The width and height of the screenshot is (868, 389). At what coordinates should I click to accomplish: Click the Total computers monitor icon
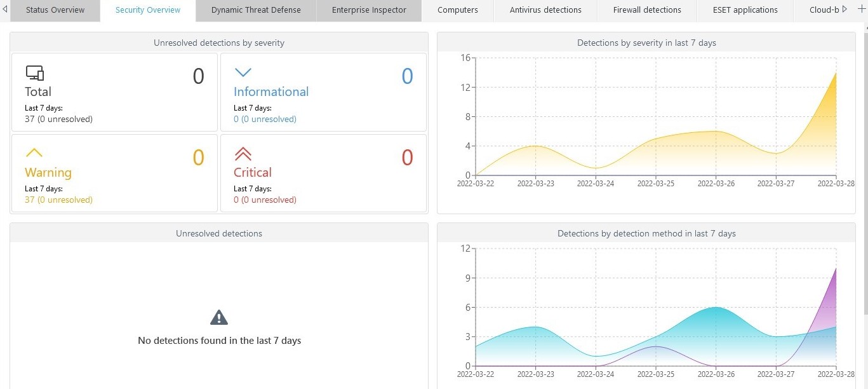click(35, 73)
